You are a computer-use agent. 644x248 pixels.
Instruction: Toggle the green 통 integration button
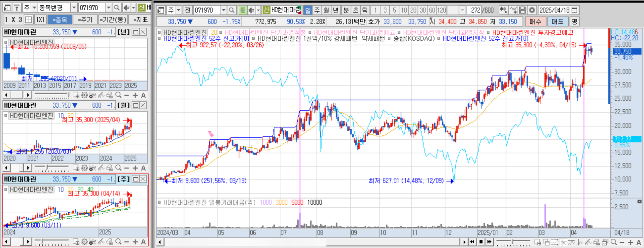[242, 10]
